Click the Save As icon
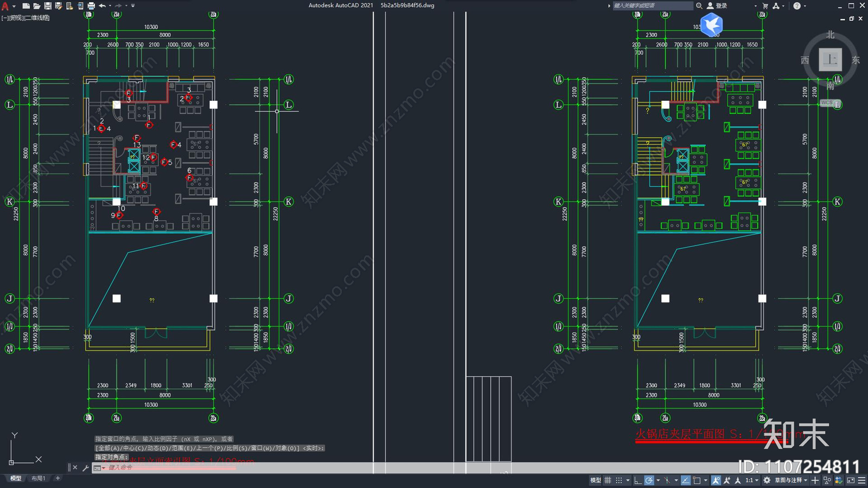Viewport: 868px width, 488px height. [59, 6]
